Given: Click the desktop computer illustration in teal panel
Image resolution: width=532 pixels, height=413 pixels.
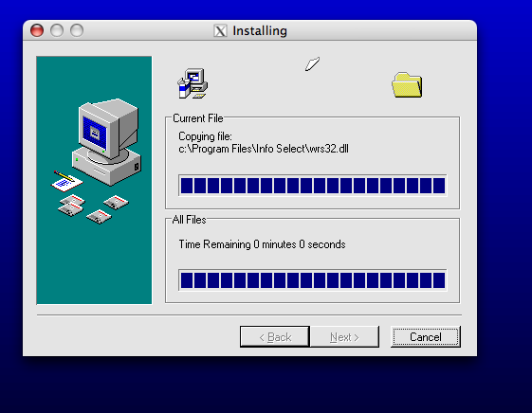Looking at the screenshot, I should [106, 142].
